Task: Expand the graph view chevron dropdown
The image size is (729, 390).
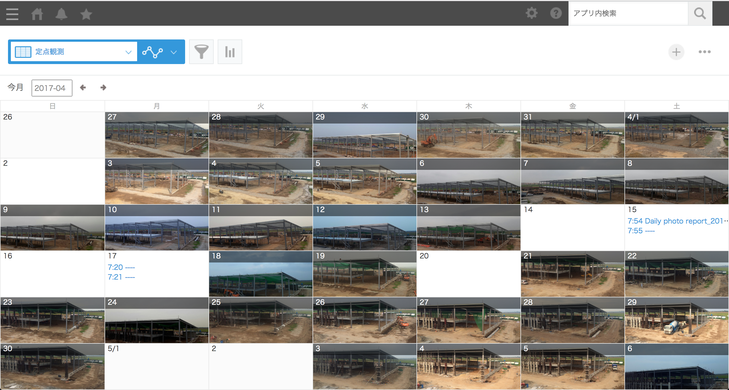Action: click(x=173, y=52)
